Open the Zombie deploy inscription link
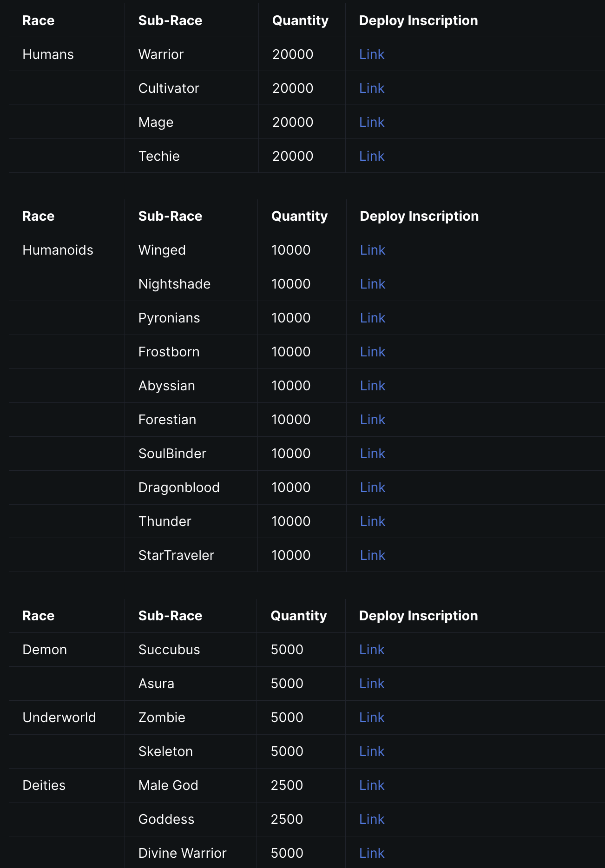The height and width of the screenshot is (868, 605). 372,717
